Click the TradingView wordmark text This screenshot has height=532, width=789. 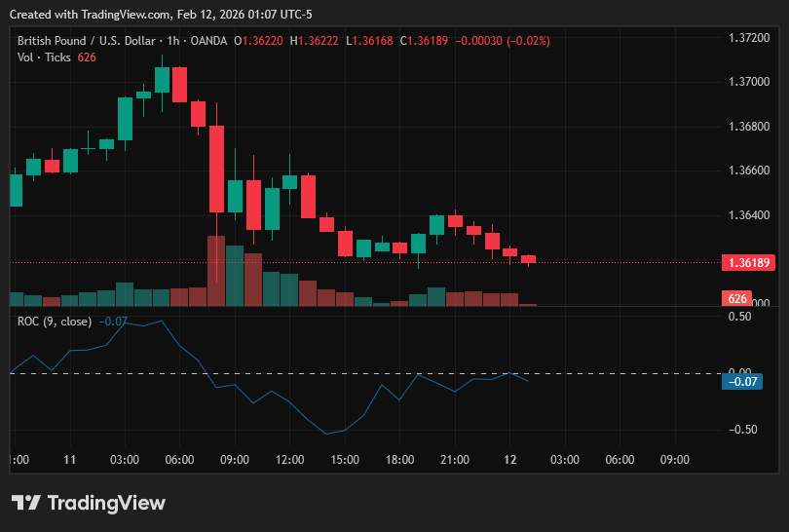pyautogui.click(x=106, y=503)
